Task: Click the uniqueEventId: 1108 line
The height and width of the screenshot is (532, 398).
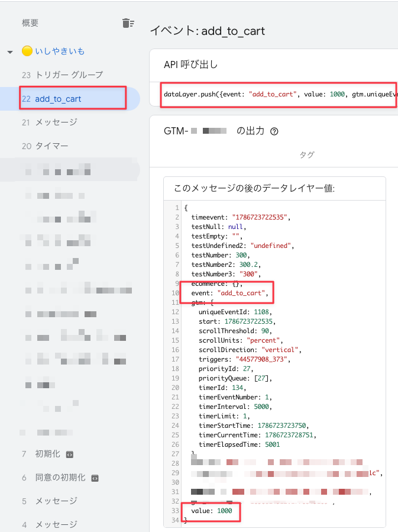Action: click(235, 312)
